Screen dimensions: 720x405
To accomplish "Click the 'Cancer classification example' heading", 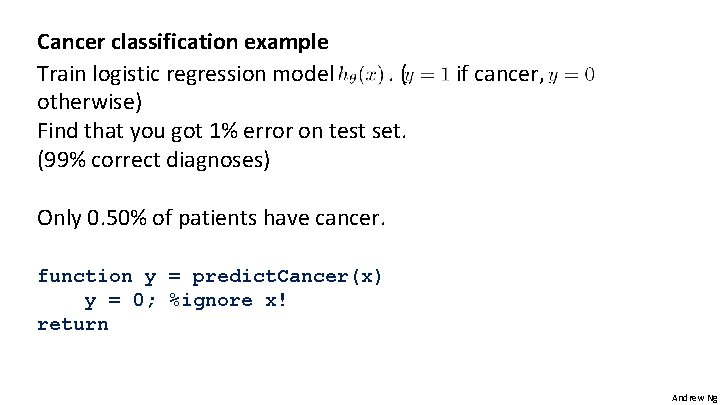I will (182, 43).
